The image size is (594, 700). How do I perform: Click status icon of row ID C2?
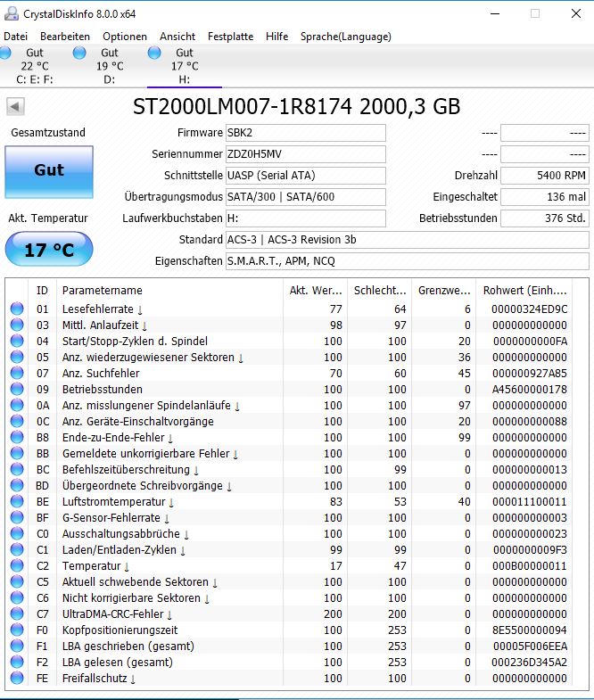pos(17,565)
